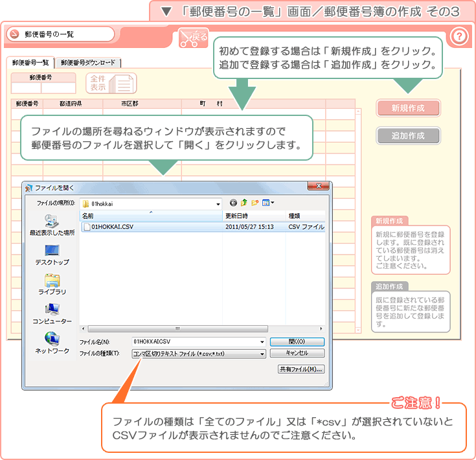Select the 01HOKKAI.CSV file

[x=111, y=227]
